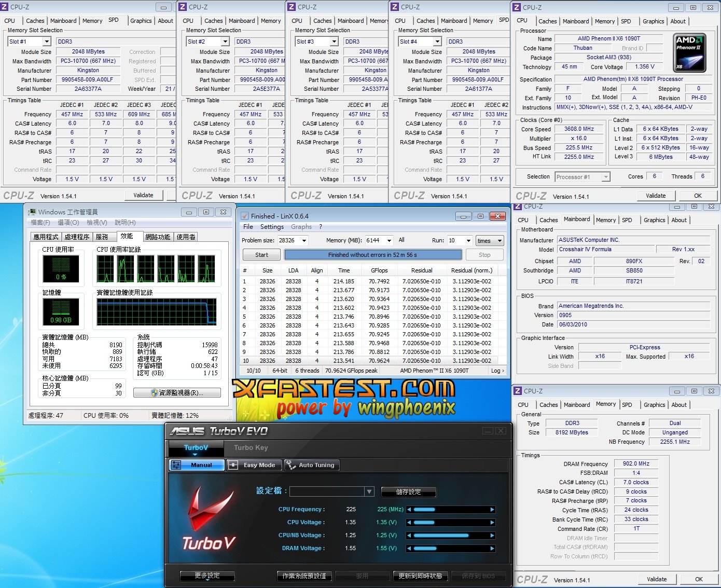Click the OS default settings button in TurboV
Viewport: 721px width, 588px height.
click(304, 576)
